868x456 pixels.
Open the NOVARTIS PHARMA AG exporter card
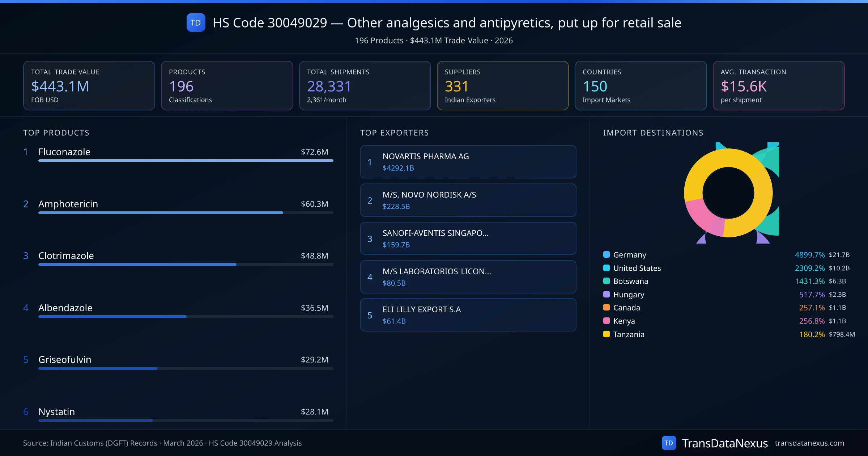point(468,162)
